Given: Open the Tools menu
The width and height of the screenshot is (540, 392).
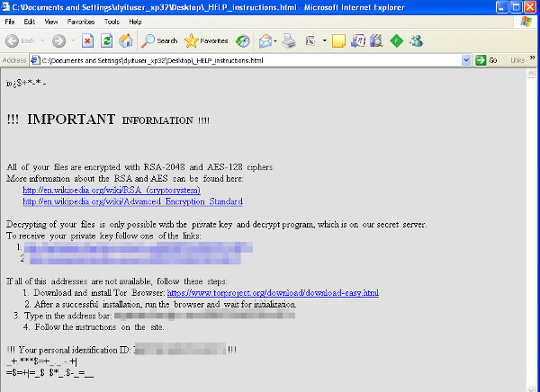Looking at the screenshot, I should [x=112, y=21].
